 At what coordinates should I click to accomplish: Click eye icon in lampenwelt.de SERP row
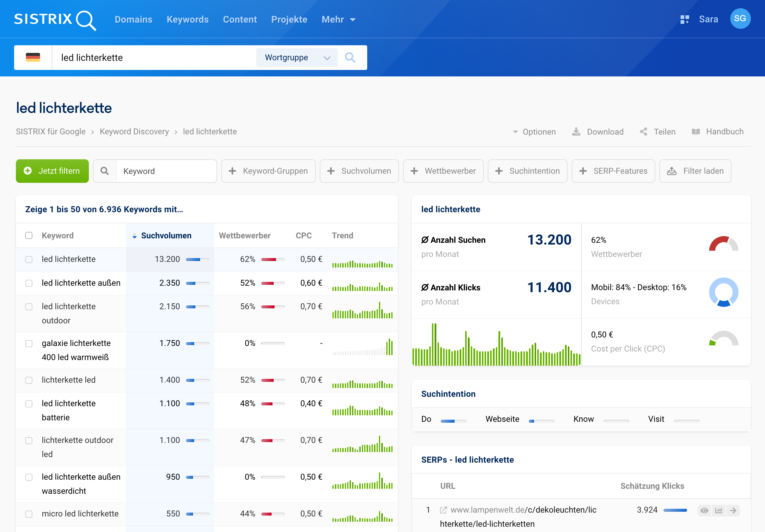click(704, 510)
